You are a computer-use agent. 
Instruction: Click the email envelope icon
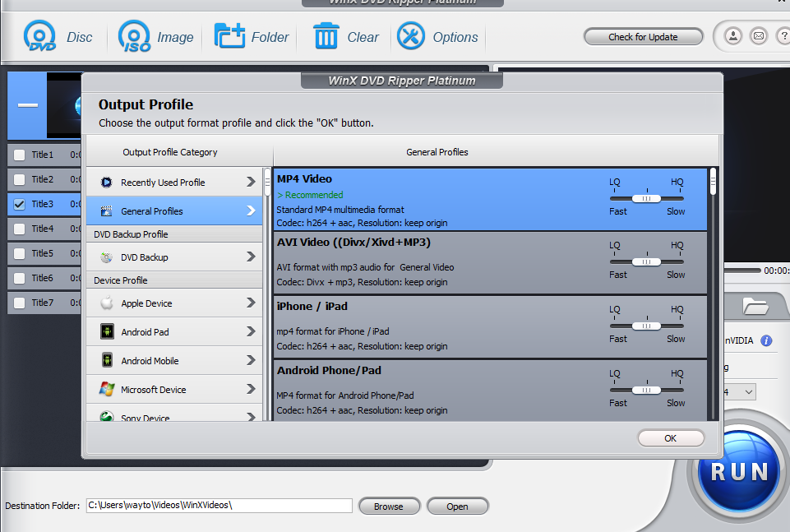point(758,36)
